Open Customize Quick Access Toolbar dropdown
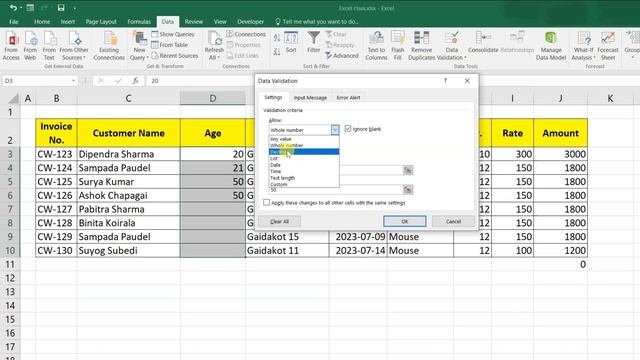Image resolution: width=640 pixels, height=360 pixels. (x=75, y=8)
